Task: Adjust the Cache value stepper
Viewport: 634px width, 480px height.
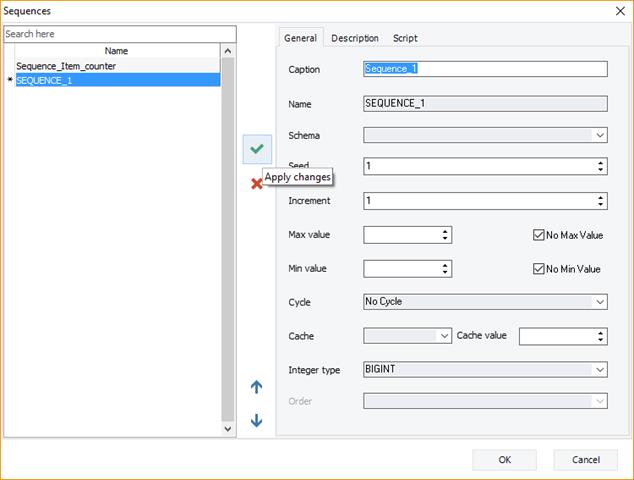Action: point(600,336)
